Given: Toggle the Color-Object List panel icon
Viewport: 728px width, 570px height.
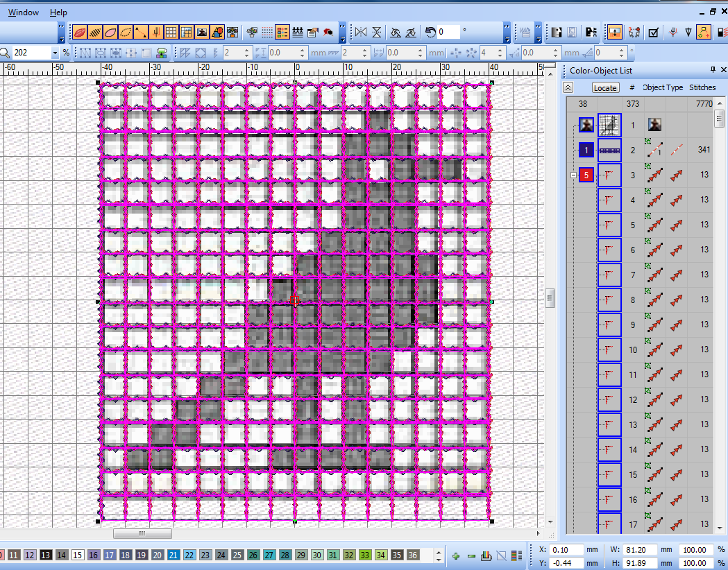Looking at the screenshot, I should point(282,33).
